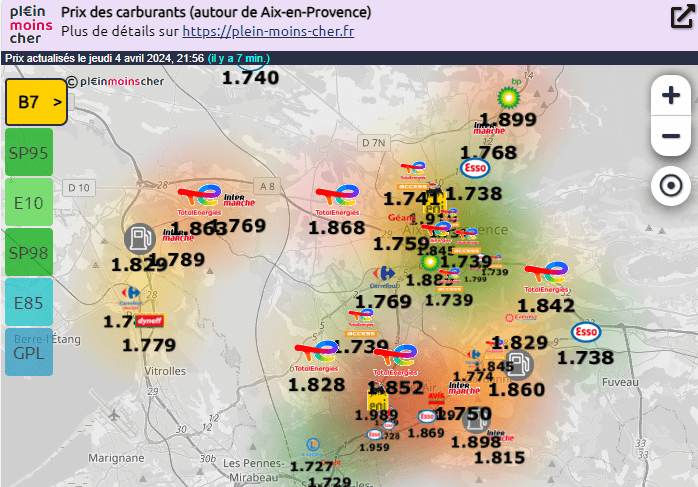
Task: Center map on my location
Action: click(671, 186)
